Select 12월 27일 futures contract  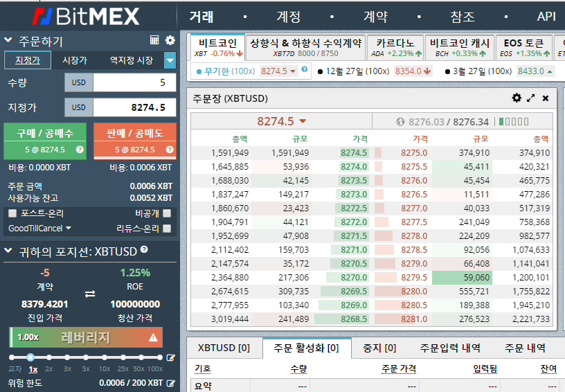[374, 71]
